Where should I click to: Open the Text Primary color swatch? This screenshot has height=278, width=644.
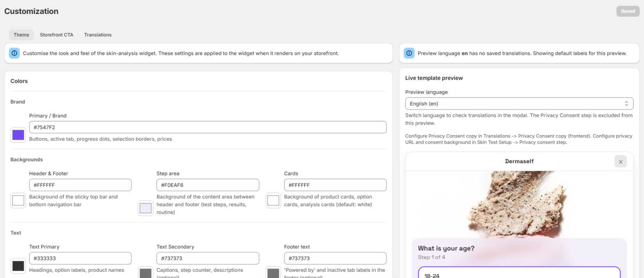18,266
